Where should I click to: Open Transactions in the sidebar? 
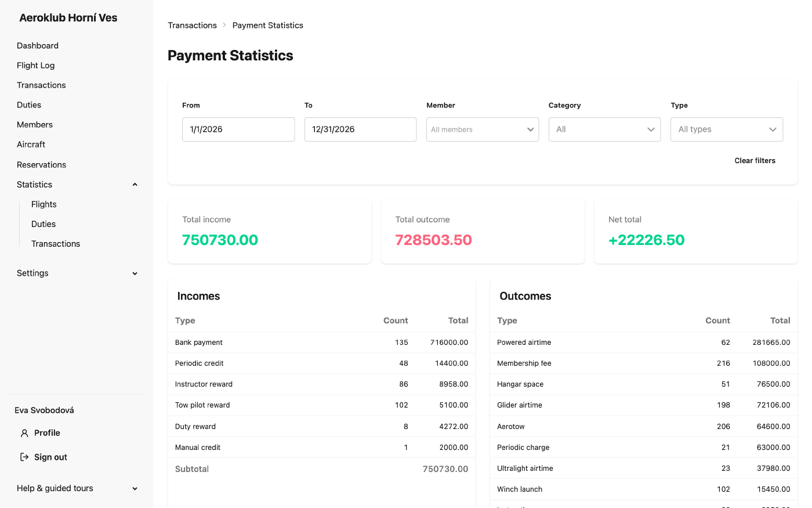click(x=41, y=85)
